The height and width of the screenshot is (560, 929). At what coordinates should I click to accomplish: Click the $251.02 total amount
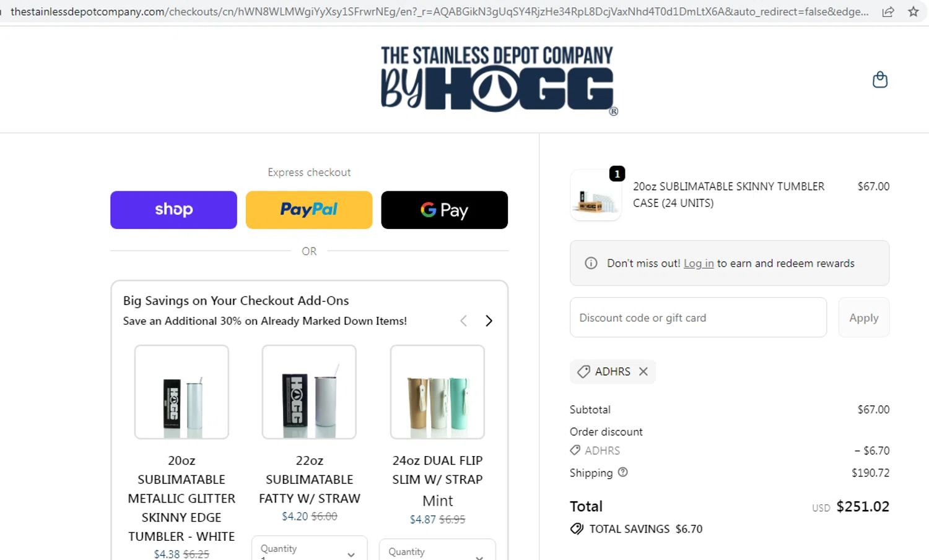pos(863,506)
